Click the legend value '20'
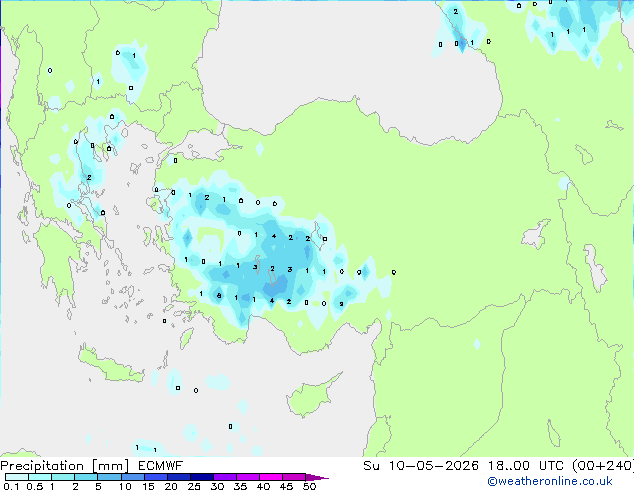Image resolution: width=634 pixels, height=490 pixels. 171,486
